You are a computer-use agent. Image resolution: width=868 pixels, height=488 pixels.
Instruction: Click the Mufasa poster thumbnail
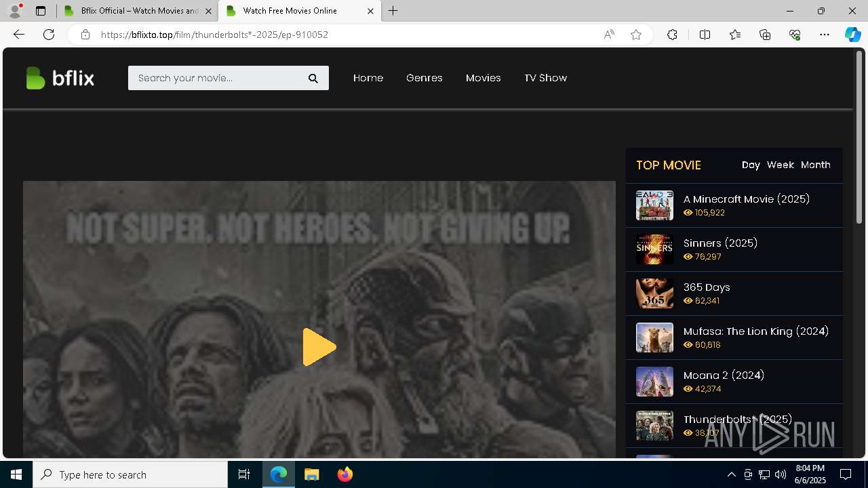coord(654,338)
